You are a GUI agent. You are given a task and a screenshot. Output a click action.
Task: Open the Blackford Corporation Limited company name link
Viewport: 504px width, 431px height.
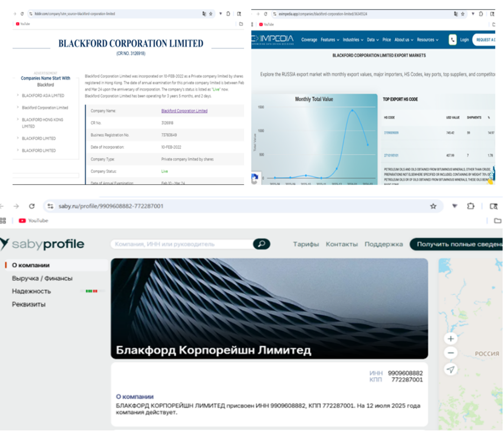pos(184,111)
